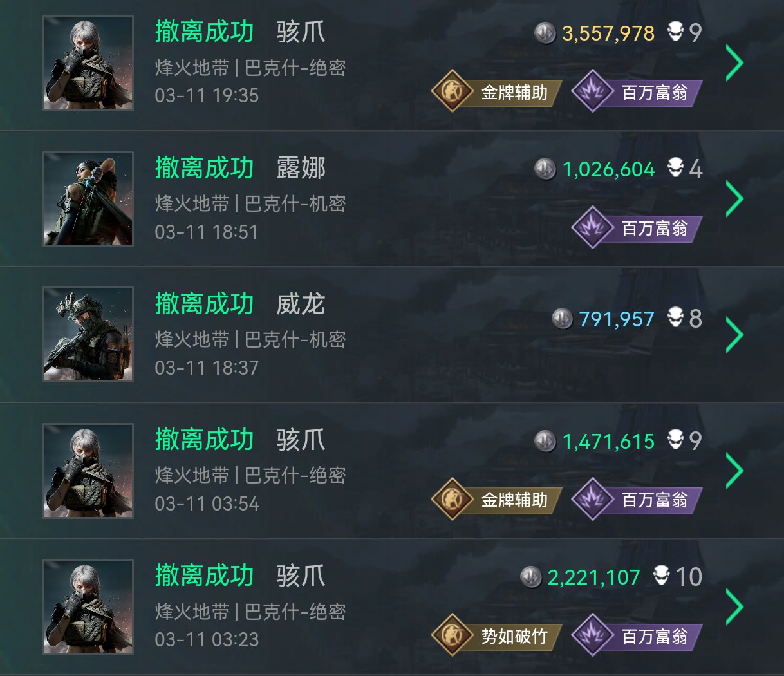Screen dimensions: 784x676
Task: Select the 威龙 operator portrait
Action: click(x=88, y=335)
